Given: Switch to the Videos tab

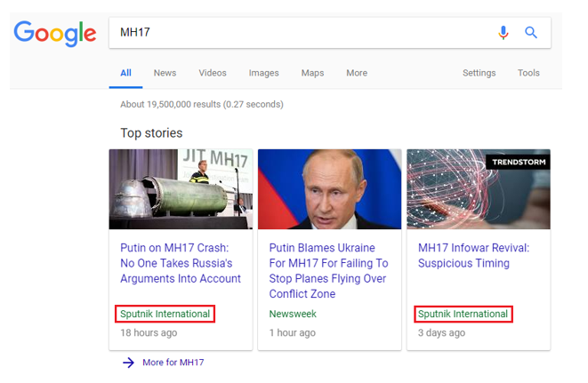Looking at the screenshot, I should pos(213,73).
